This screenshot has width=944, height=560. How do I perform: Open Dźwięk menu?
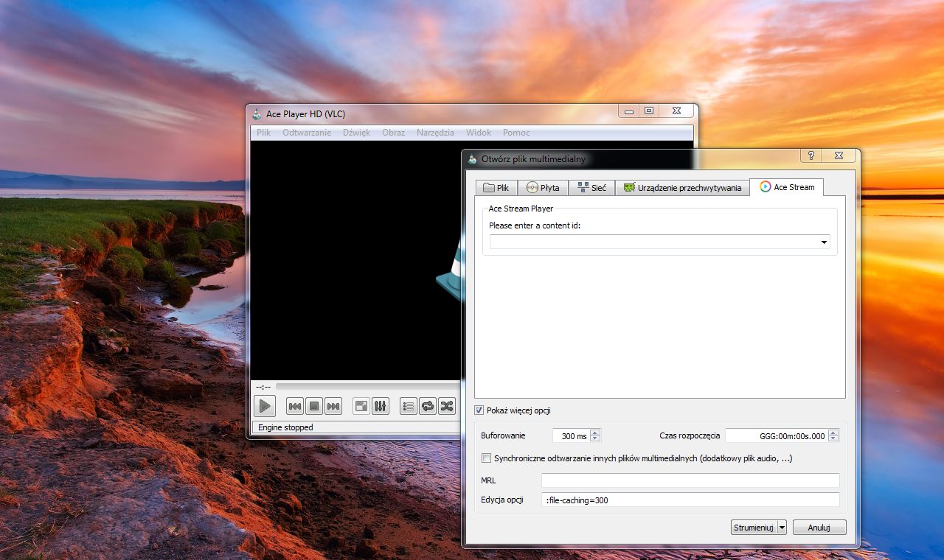coord(356,133)
